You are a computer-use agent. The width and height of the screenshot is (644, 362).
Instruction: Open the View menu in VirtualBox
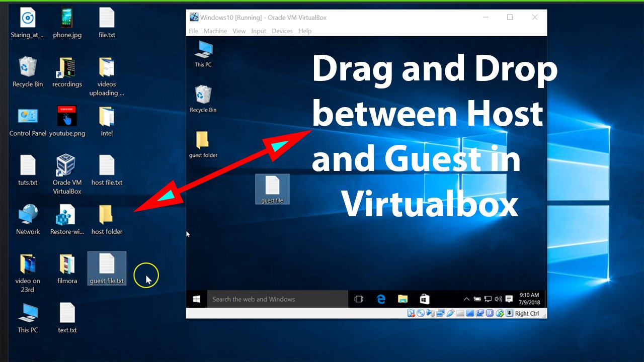tap(239, 31)
